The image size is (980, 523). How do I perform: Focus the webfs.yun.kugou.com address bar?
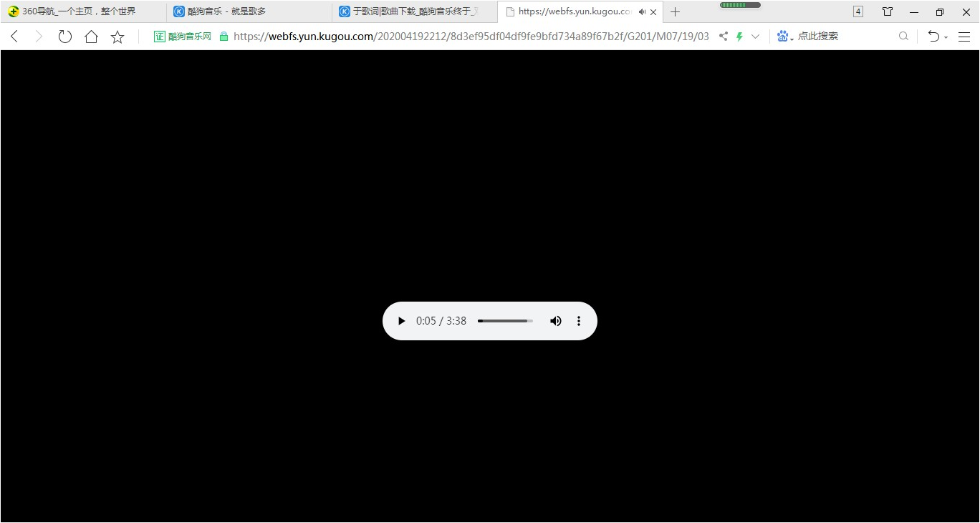tap(471, 37)
